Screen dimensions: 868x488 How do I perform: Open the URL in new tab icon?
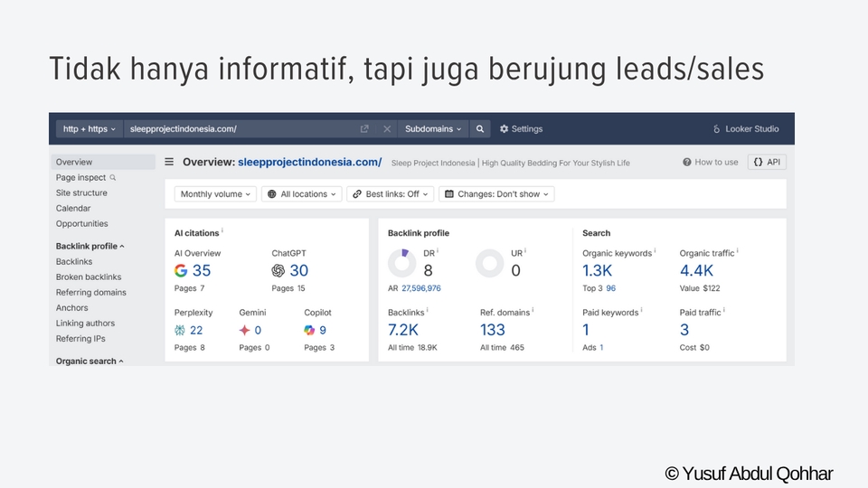coord(364,129)
